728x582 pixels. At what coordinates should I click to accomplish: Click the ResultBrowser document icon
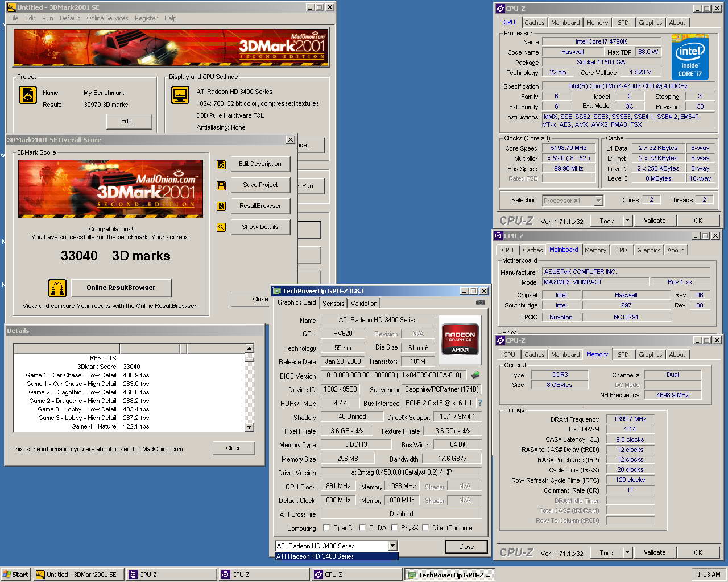pos(221,206)
